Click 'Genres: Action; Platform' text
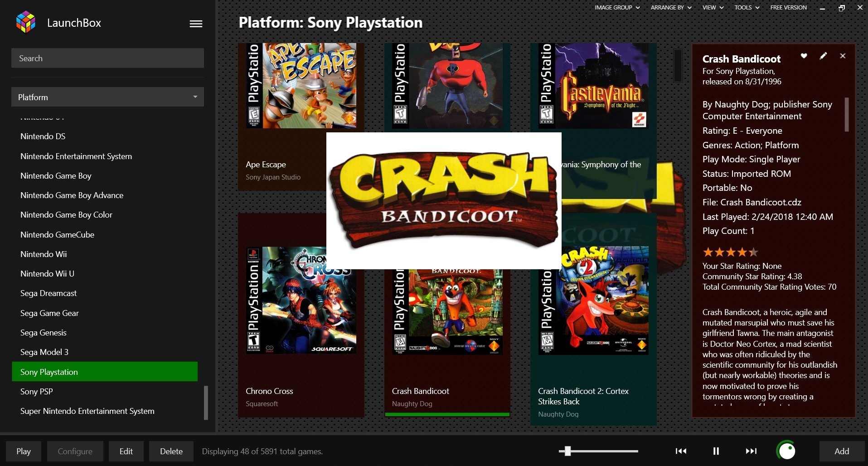 pos(751,145)
